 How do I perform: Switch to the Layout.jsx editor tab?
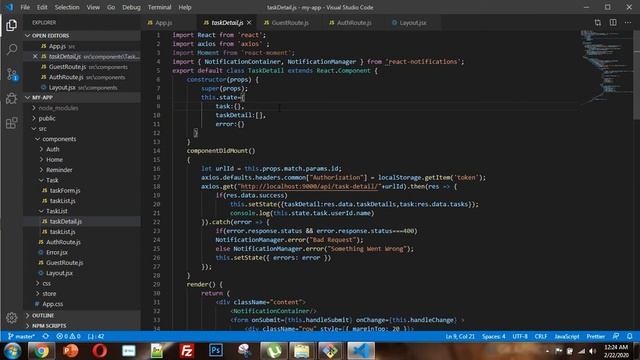pos(412,23)
